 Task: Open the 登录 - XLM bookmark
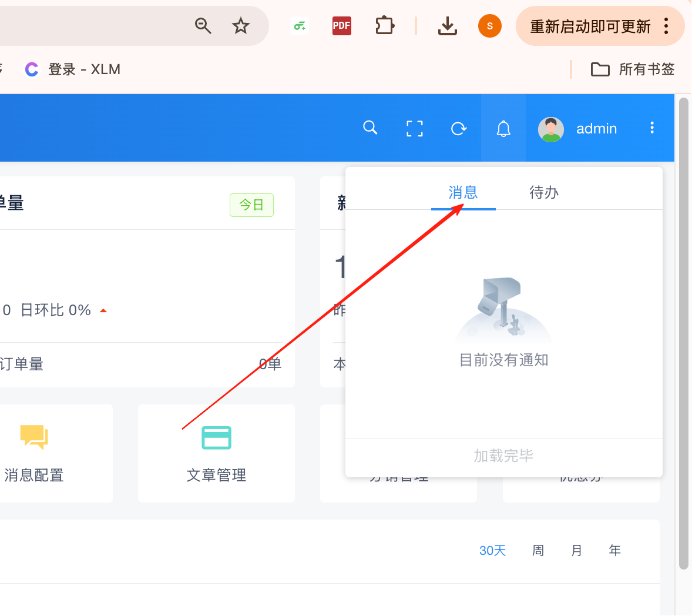coord(72,69)
